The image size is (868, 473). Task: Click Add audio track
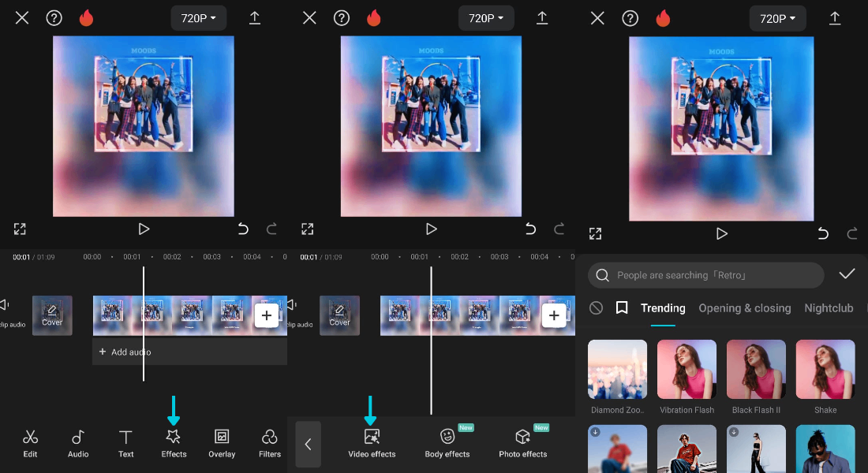point(189,352)
